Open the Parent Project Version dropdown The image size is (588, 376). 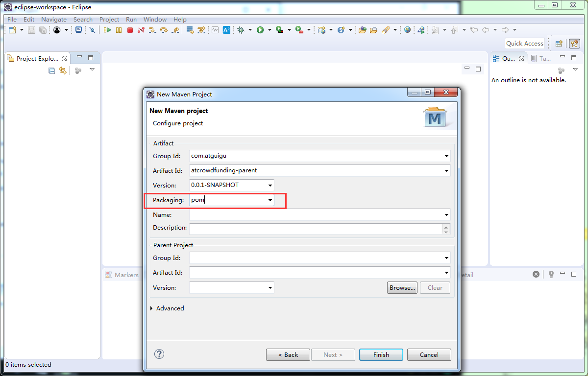pyautogui.click(x=270, y=288)
